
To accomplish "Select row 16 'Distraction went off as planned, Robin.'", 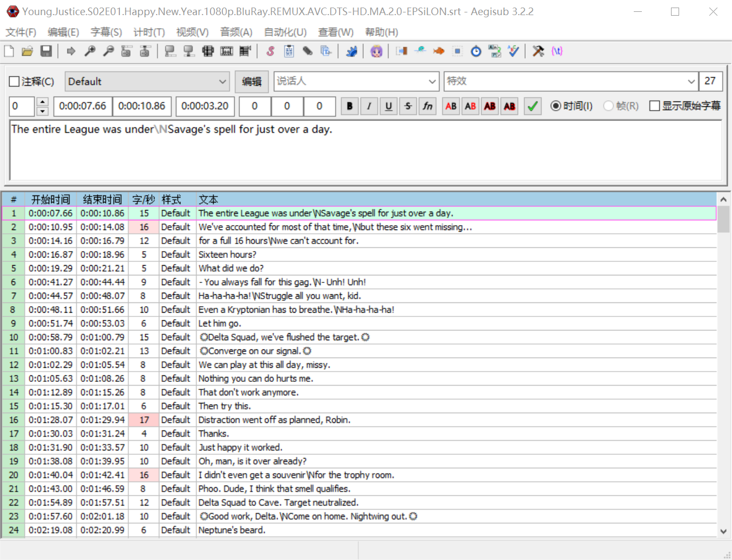I will 359,420.
